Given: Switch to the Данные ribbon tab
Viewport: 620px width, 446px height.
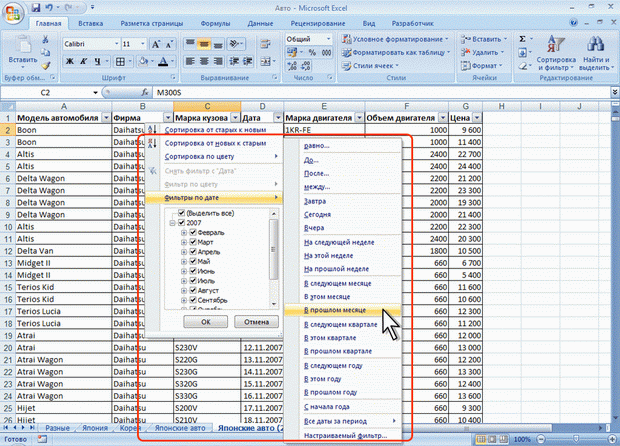Looking at the screenshot, I should tap(260, 23).
